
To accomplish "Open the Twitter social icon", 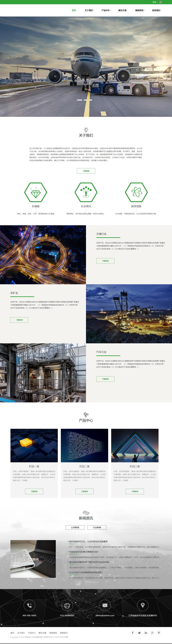I will (x=139, y=633).
